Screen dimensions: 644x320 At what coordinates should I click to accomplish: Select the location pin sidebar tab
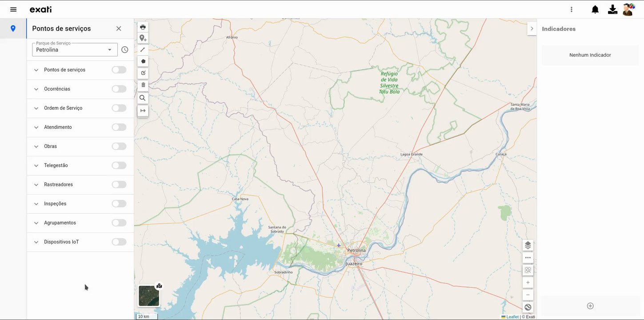[13, 28]
